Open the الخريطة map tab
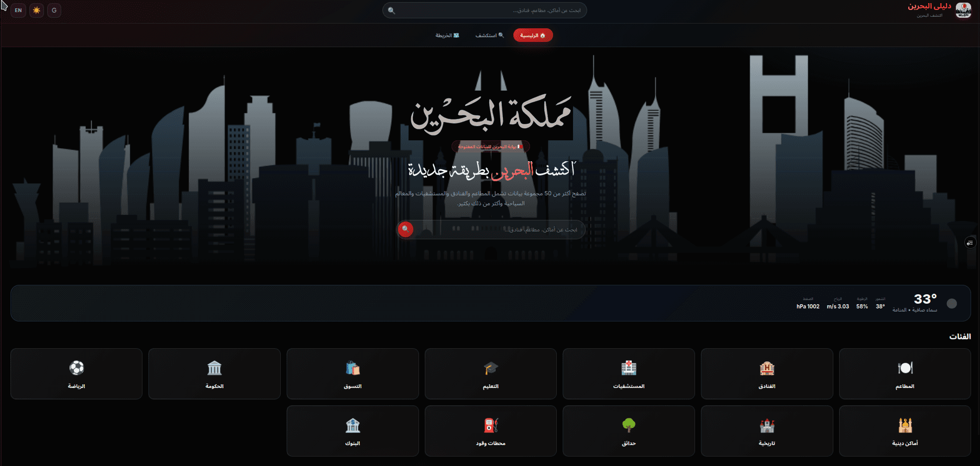Viewport: 980px width, 466px height. coord(447,35)
